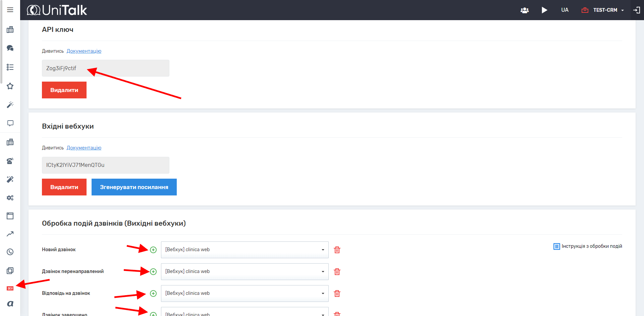Click the API key field Zog3iFj9ctif
644x316 pixels.
106,68
